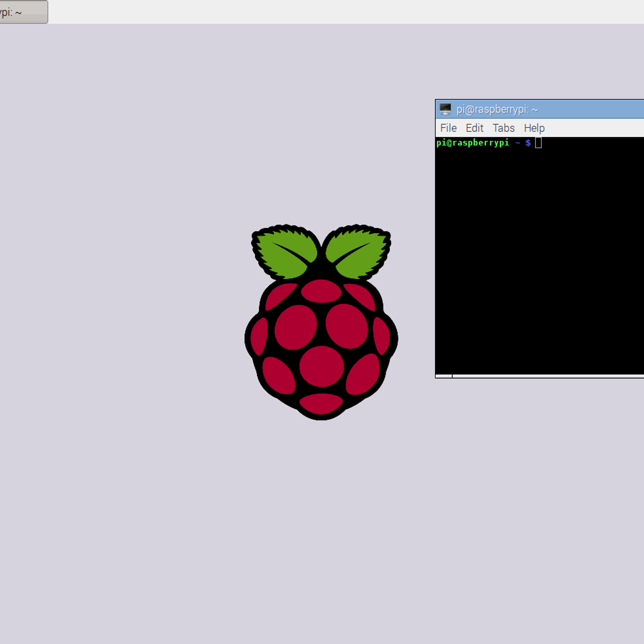The width and height of the screenshot is (644, 644).
Task: Click the green pi@raspberrypi prompt text
Action: tap(473, 142)
